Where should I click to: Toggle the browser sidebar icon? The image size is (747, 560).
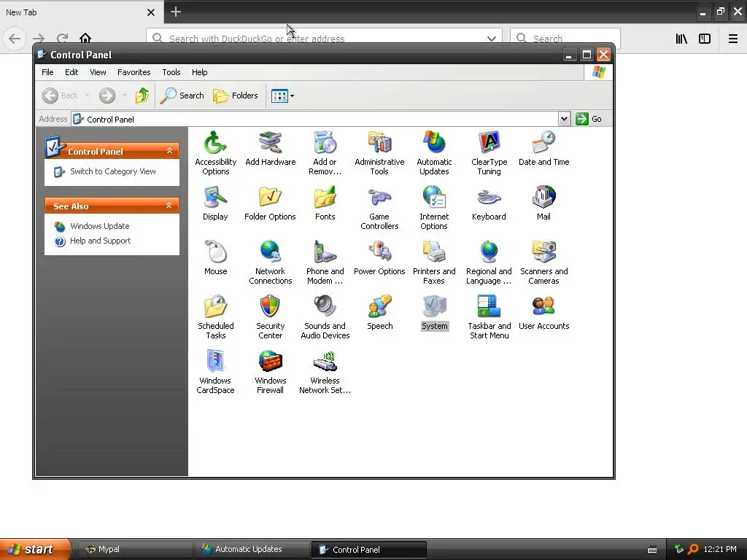click(705, 39)
